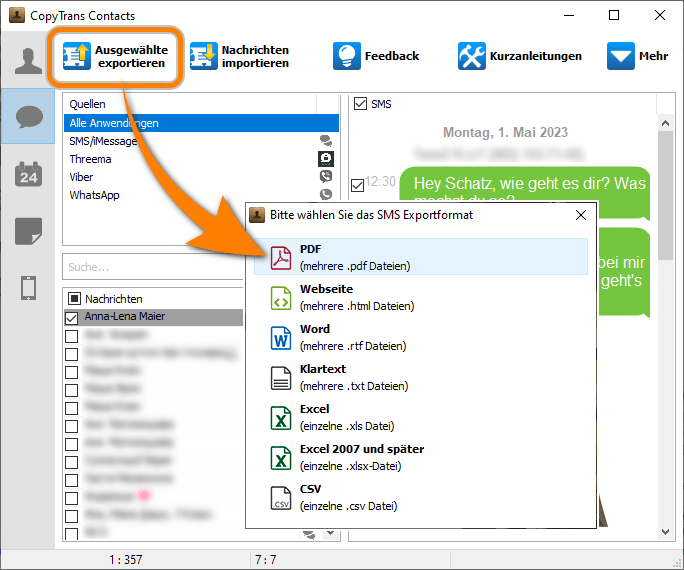Click message scrollbar up arrow
The height and width of the screenshot is (570, 684).
tap(665, 123)
